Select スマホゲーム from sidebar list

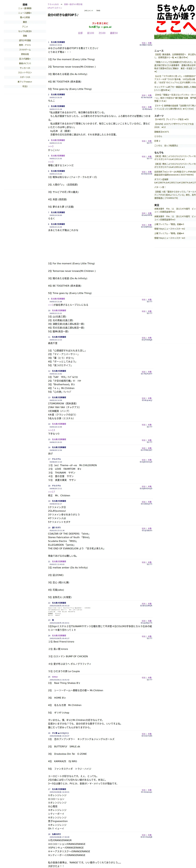(x=25, y=49)
